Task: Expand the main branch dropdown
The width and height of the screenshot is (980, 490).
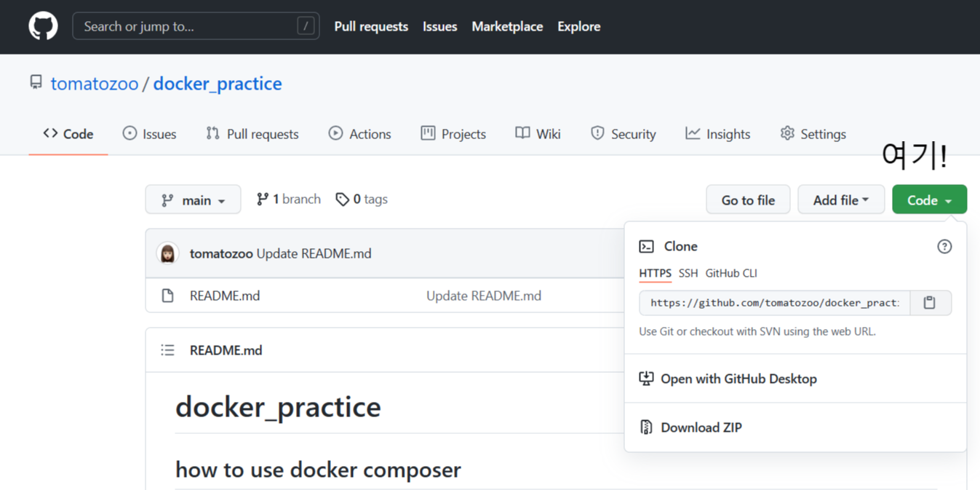Action: (193, 199)
